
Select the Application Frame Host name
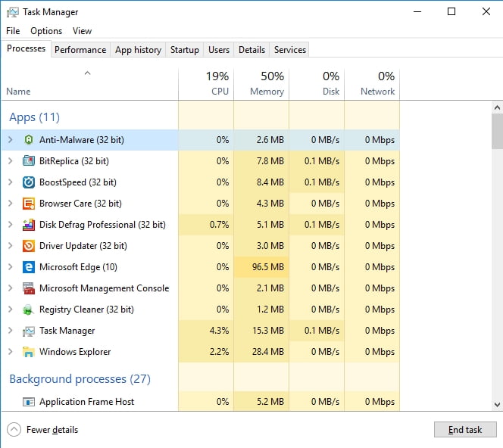86,402
